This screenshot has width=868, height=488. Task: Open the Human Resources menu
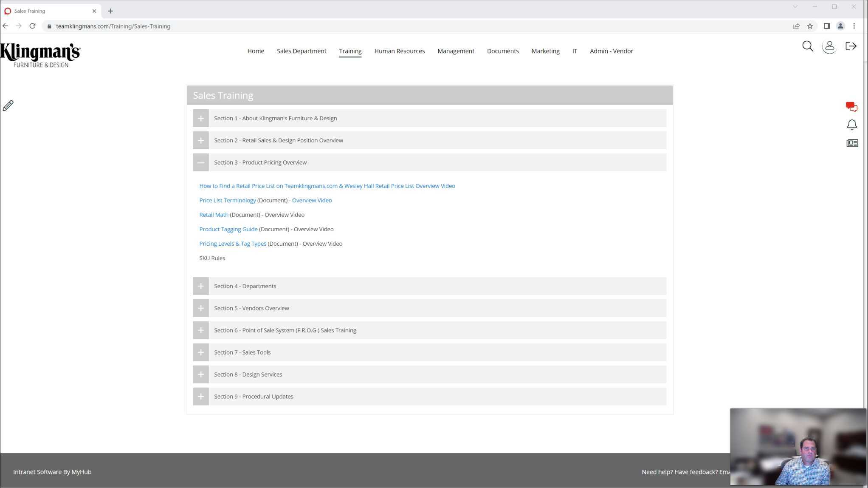click(399, 51)
